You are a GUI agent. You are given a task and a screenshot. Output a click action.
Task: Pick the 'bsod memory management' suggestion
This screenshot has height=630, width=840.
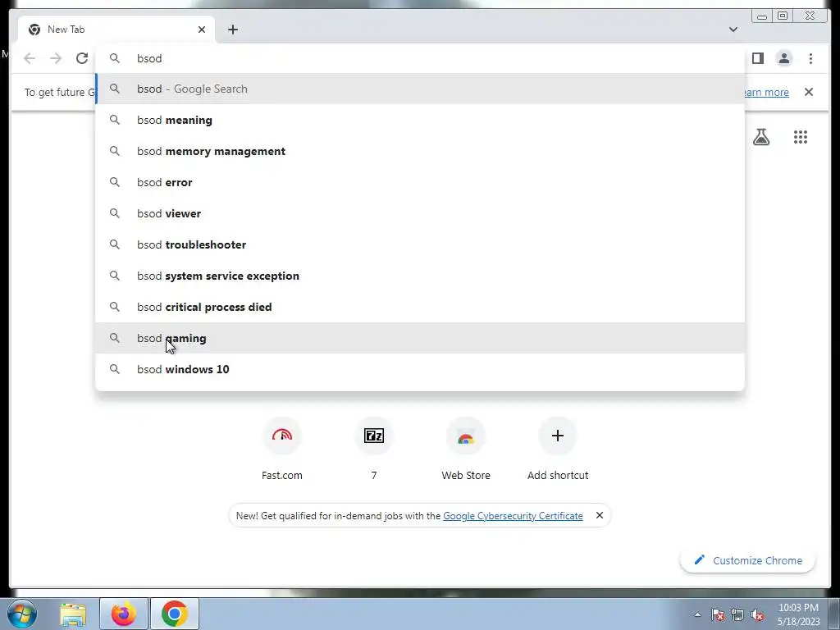click(x=420, y=151)
